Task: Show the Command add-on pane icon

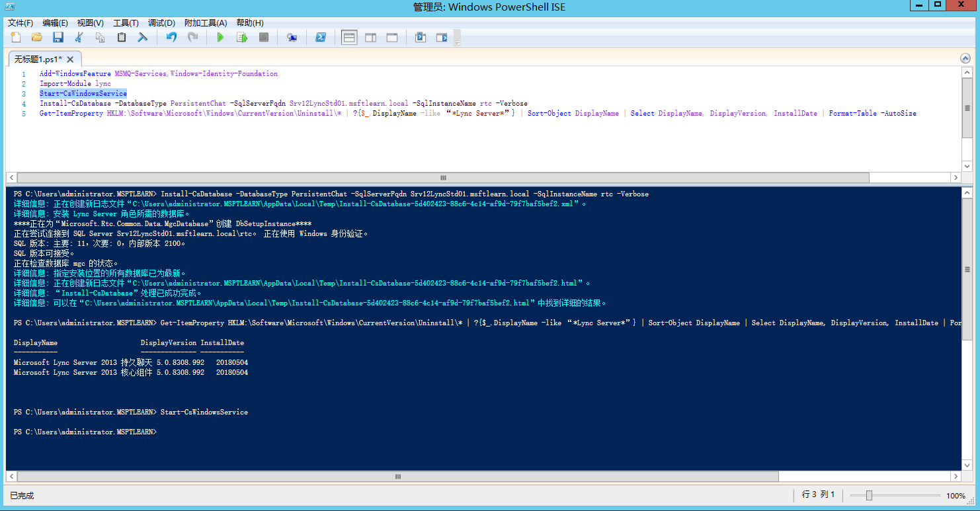Action: click(x=441, y=38)
